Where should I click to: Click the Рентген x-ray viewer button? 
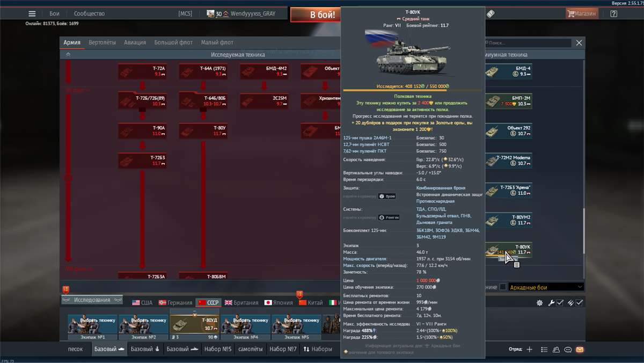(389, 217)
